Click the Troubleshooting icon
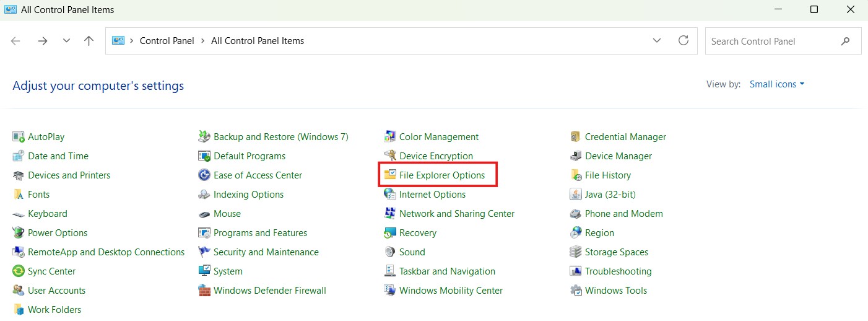This screenshot has width=868, height=321. 575,271
